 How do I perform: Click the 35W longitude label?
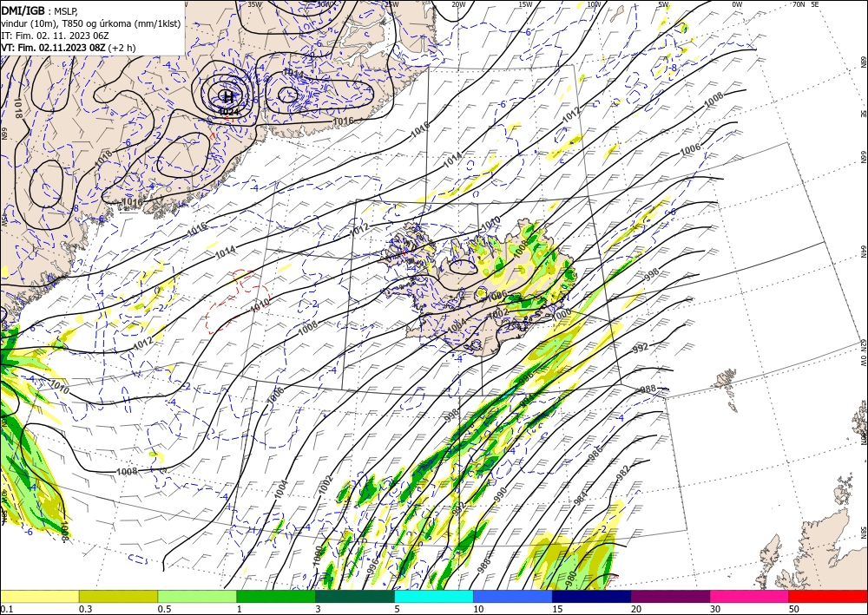[x=254, y=3]
